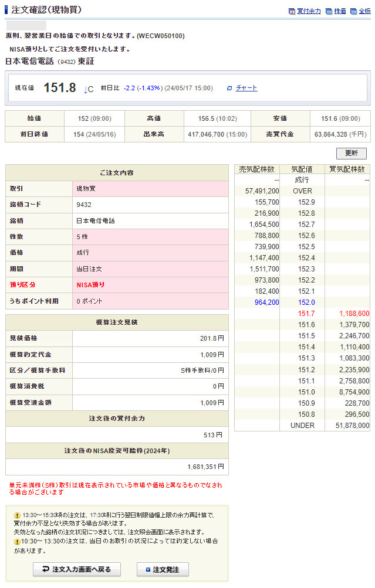
Task: Click the icon beside the 買付余力 link
Action: [x=292, y=11]
